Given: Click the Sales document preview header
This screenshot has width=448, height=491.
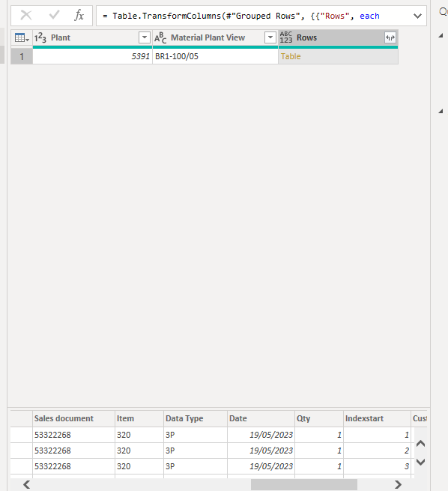Looking at the screenshot, I should (x=73, y=419).
